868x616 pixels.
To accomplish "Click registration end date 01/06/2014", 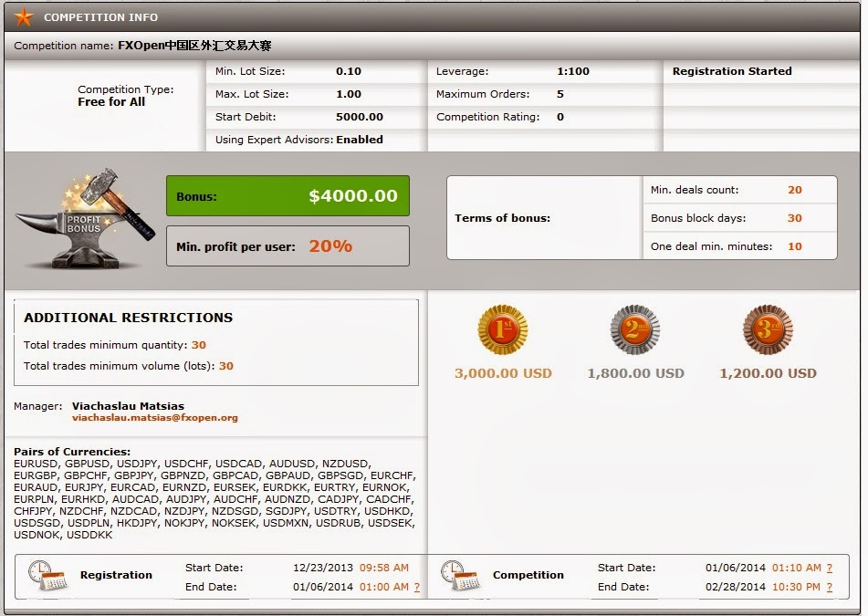I will tap(323, 587).
